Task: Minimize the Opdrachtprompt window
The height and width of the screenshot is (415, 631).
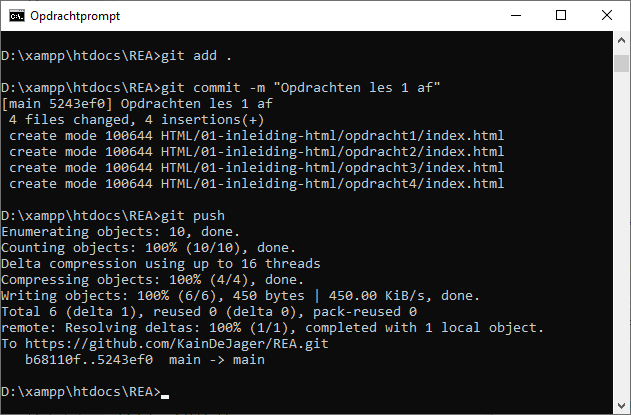Action: tap(516, 16)
